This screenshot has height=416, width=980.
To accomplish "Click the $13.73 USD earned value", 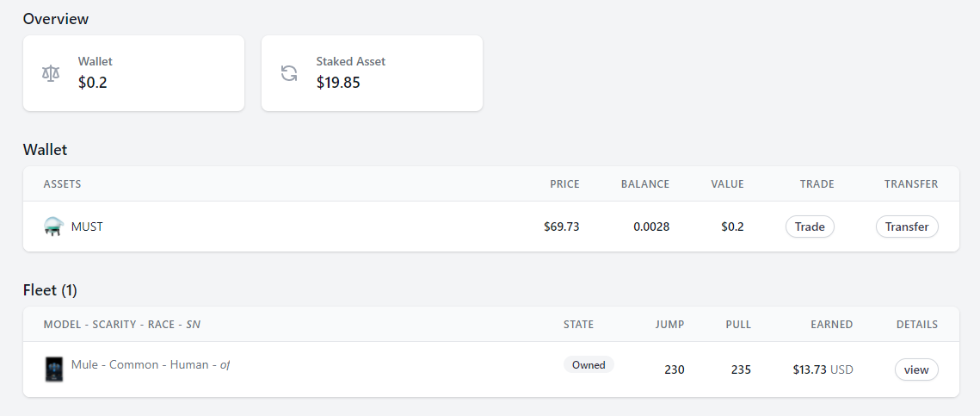I will pos(823,369).
